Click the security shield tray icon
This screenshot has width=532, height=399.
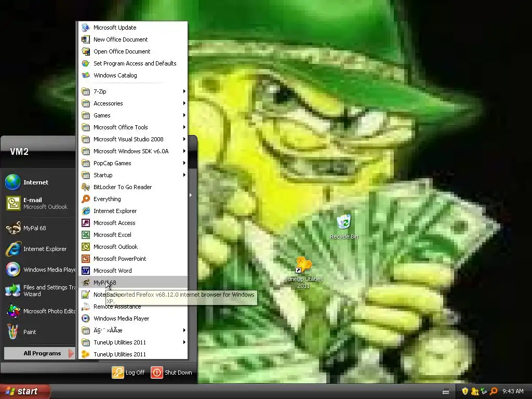point(465,391)
